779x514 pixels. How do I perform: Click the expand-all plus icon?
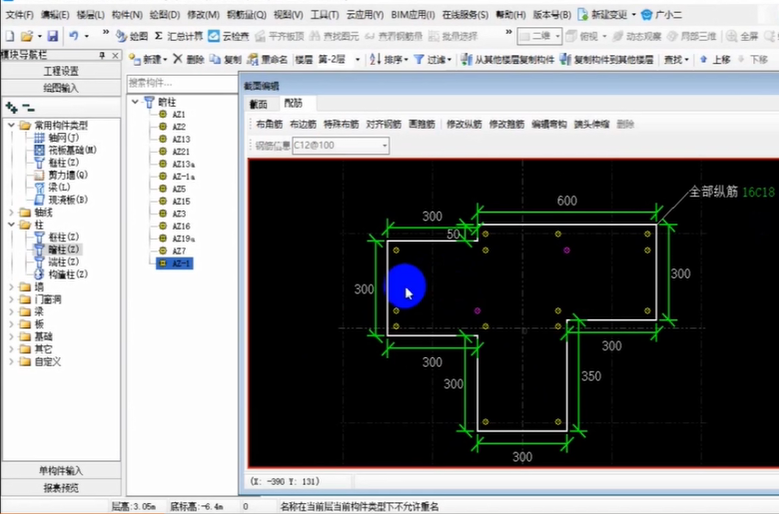(x=11, y=107)
